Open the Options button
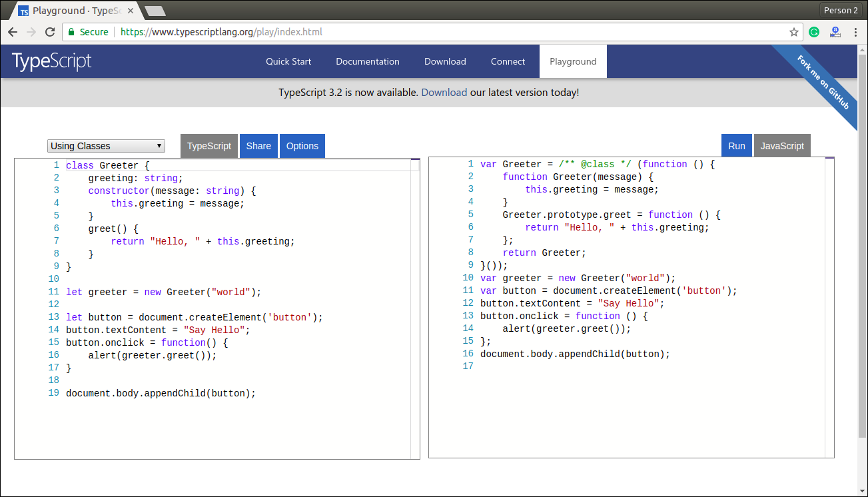 [302, 146]
